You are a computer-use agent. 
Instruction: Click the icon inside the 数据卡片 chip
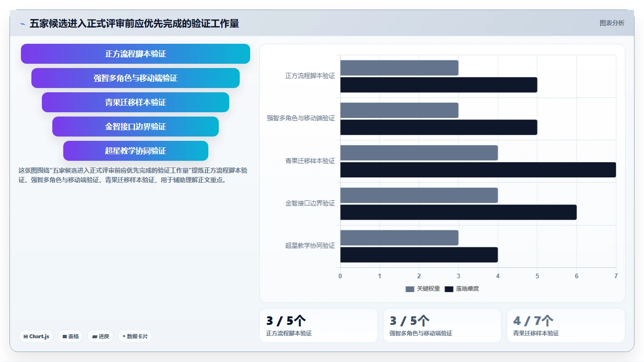[x=124, y=336]
